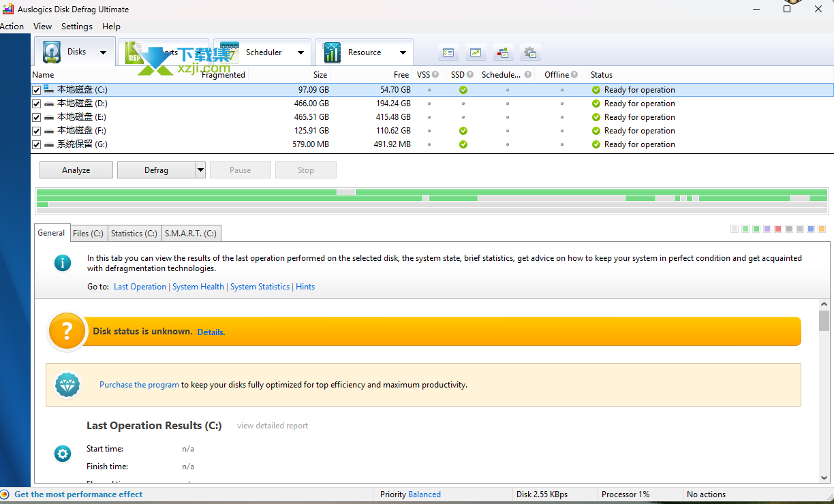Click the Purchase the program link
Image resolution: width=834 pixels, height=504 pixels.
tap(139, 385)
